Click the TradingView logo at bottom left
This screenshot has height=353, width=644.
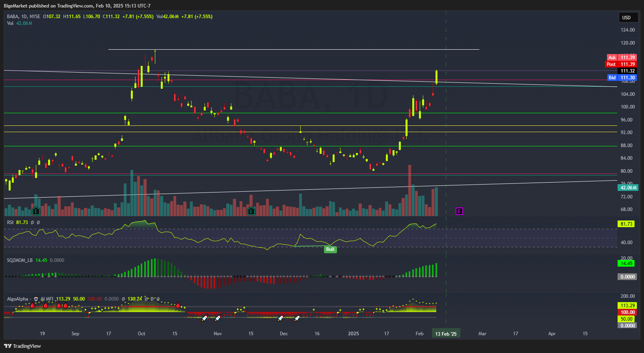22,346
